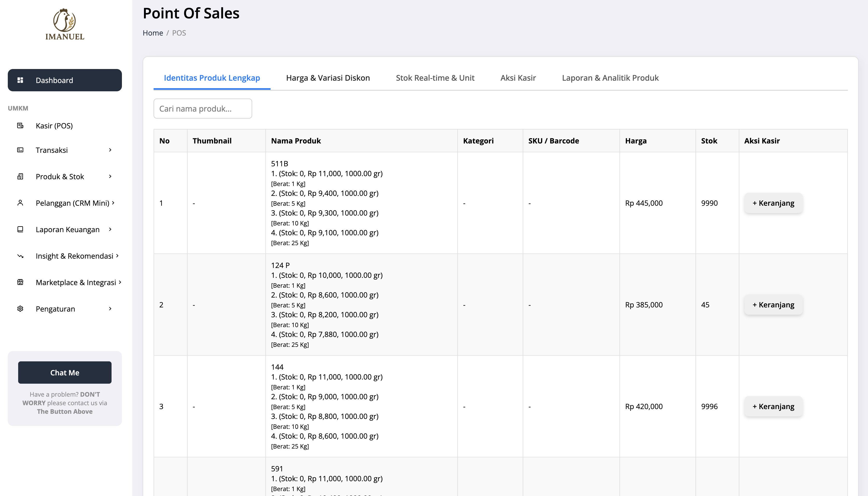
Task: Click the price Rp 445,000
Action: [644, 203]
